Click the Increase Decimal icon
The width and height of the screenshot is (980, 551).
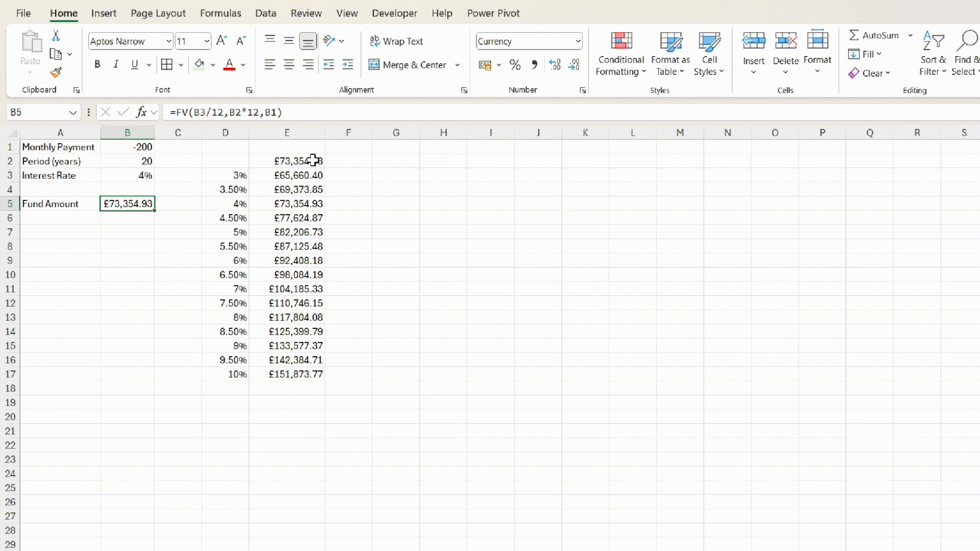554,65
